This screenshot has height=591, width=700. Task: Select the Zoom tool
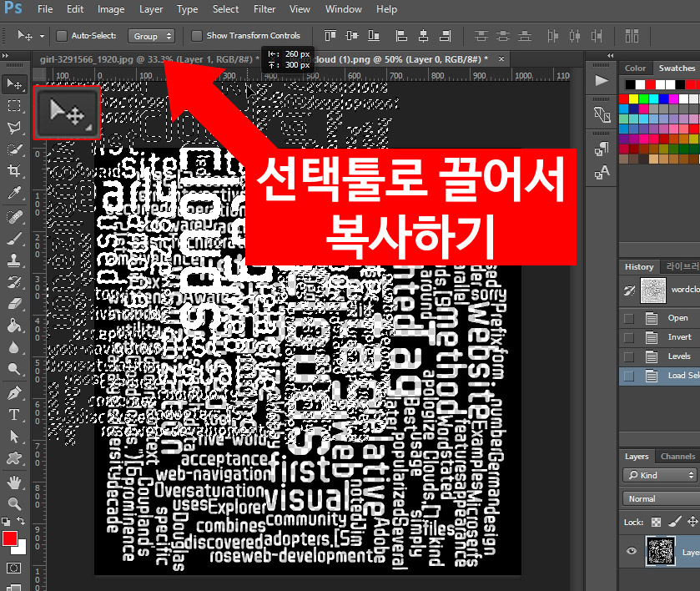14,501
